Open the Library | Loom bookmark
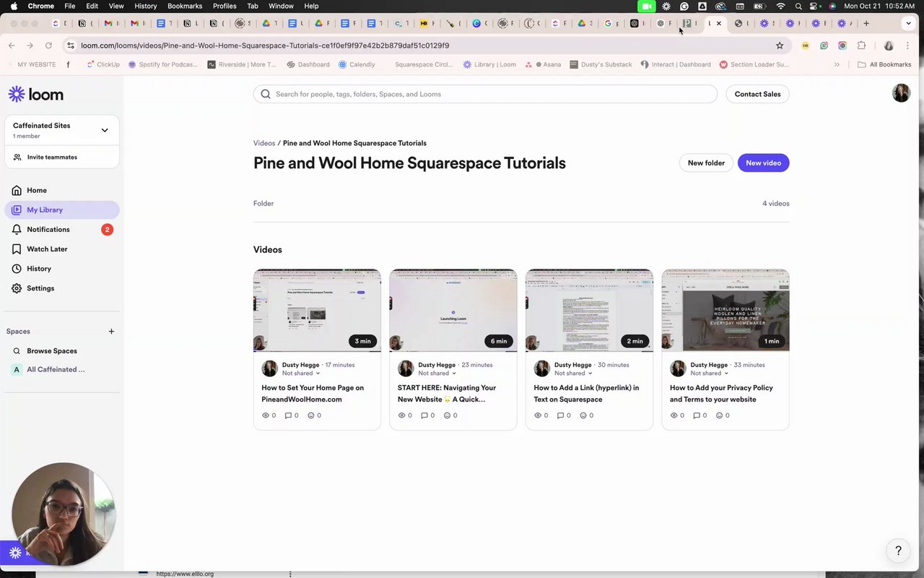 coord(489,64)
